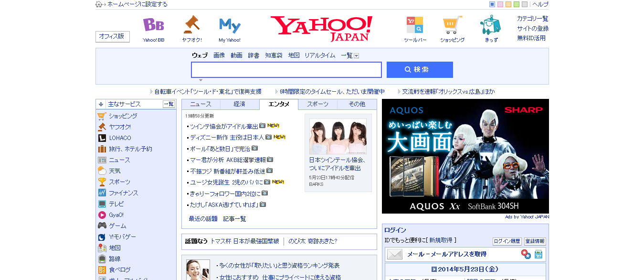This screenshot has height=280, width=644.
Task: Click small arrow below search box
Action: (x=201, y=80)
